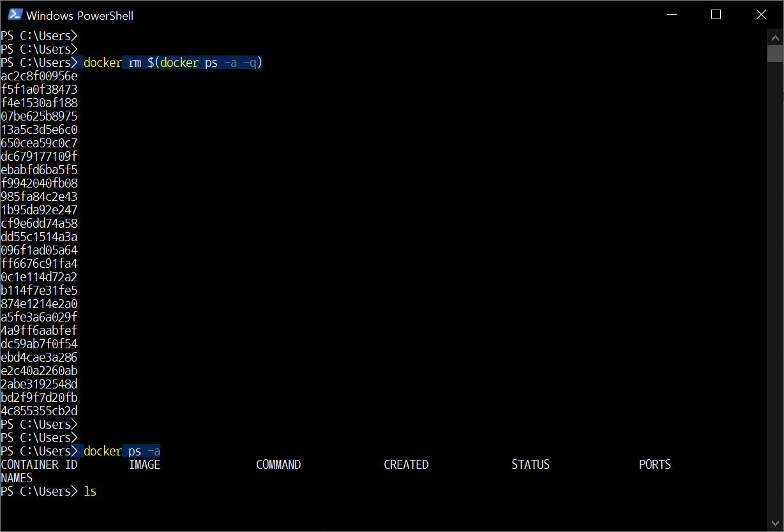Click the docker rm $(docker ps -a -q) command
Viewport: 784px width, 532px height.
(174, 63)
